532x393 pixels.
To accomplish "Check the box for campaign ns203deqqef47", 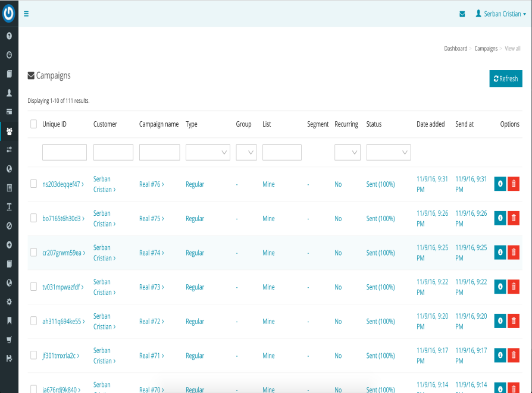I will click(x=34, y=184).
